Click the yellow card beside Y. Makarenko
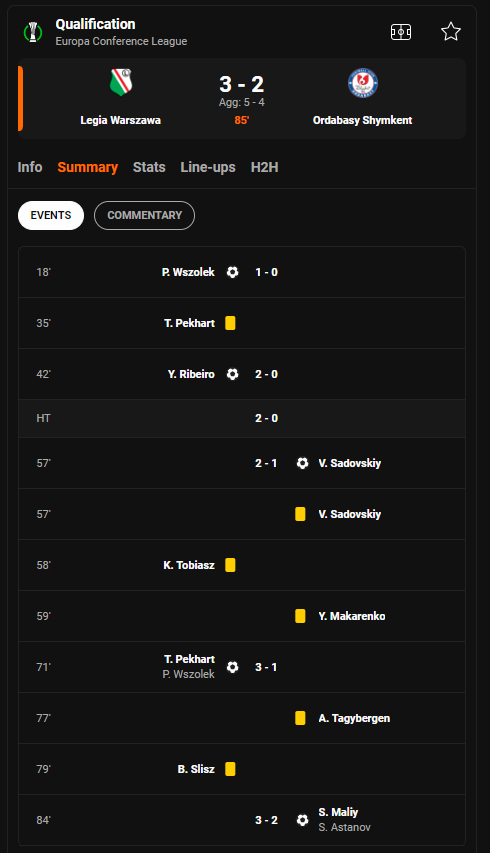Screen dimensions: 490x853 [x=300, y=616]
